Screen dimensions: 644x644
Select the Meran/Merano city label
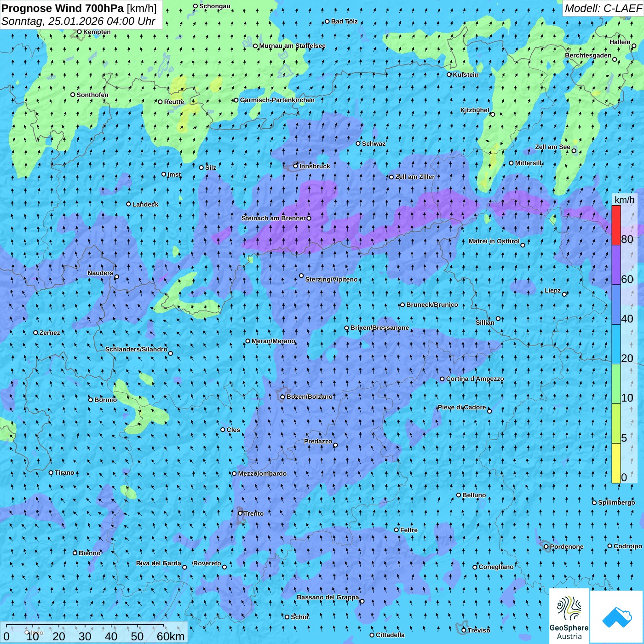(x=273, y=341)
